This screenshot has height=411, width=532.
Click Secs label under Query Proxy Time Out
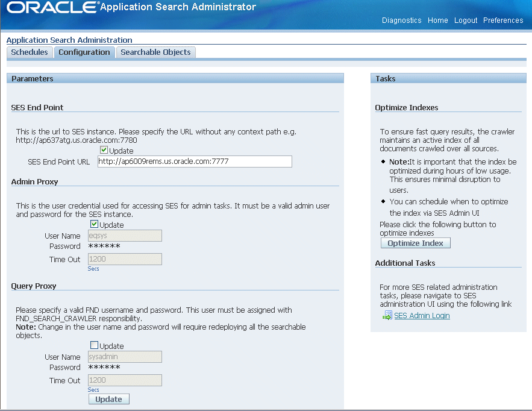[x=93, y=390]
